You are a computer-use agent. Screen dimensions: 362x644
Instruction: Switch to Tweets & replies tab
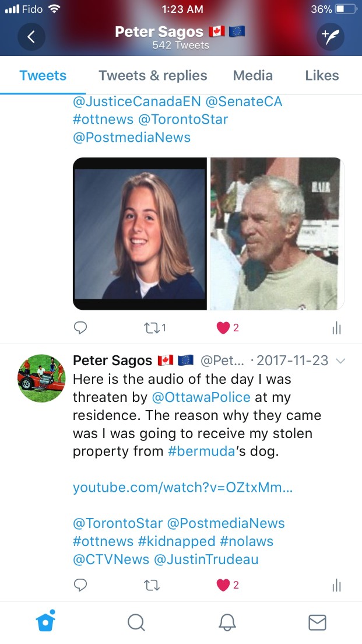pyautogui.click(x=153, y=76)
